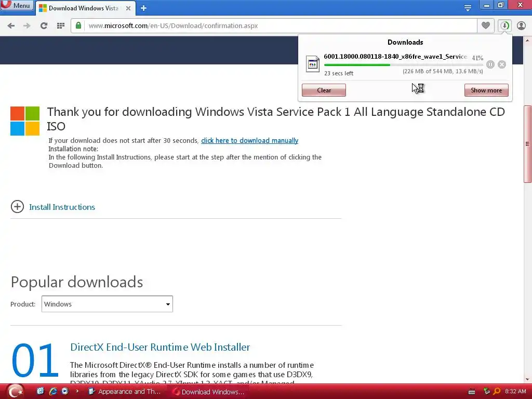Click the 23 secs left text
Image resolution: width=532 pixels, height=399 pixels.
point(339,73)
